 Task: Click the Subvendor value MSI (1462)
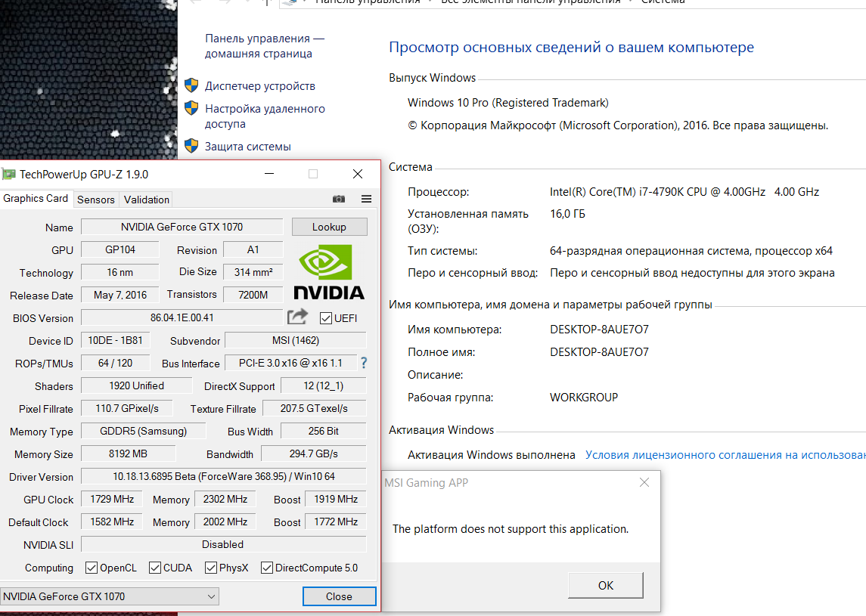(296, 340)
